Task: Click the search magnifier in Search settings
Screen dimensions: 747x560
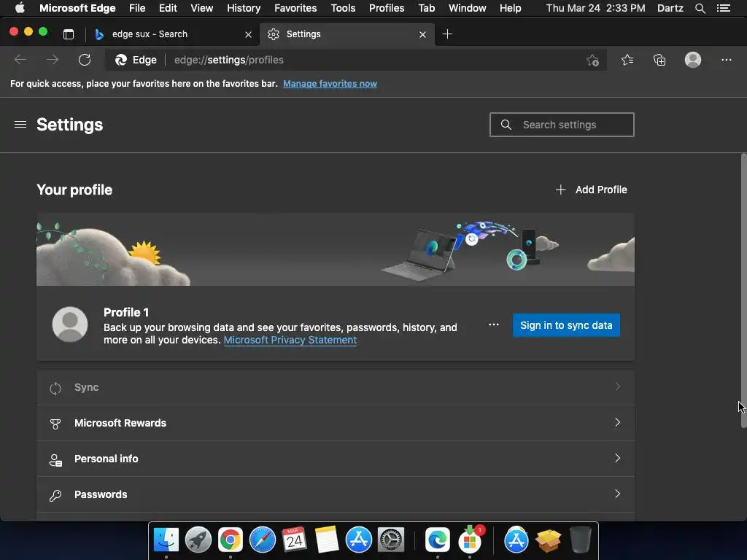Action: click(x=506, y=125)
